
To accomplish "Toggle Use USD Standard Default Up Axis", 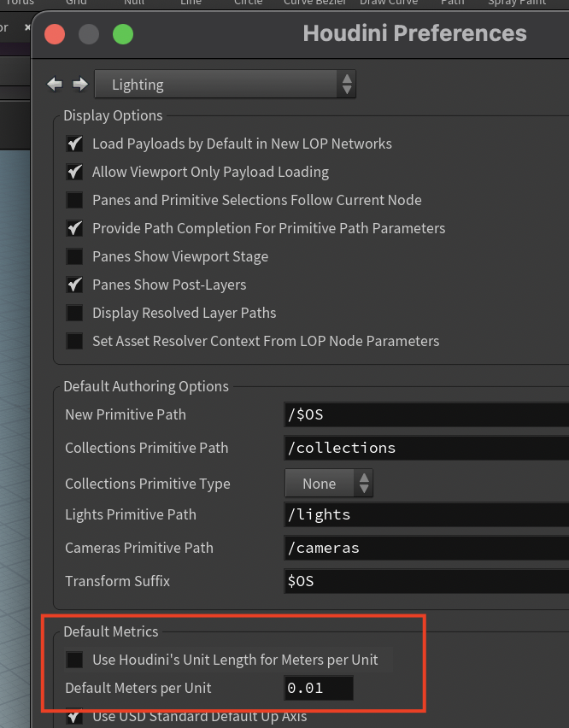I will (x=74, y=716).
